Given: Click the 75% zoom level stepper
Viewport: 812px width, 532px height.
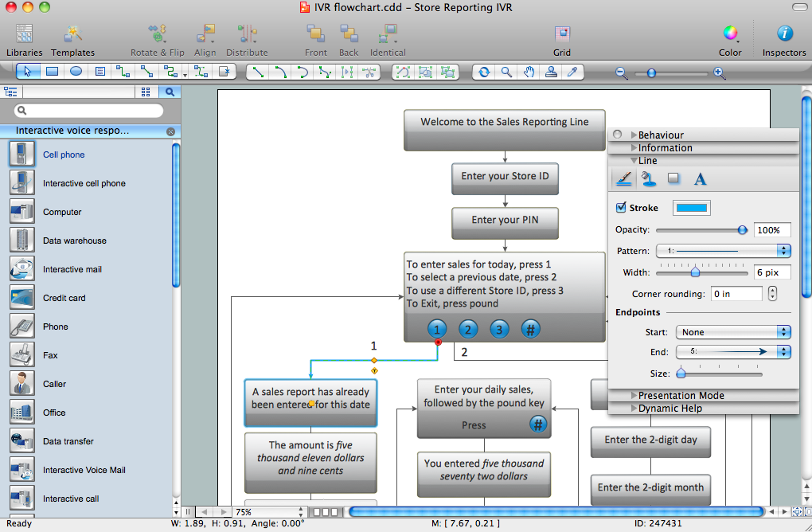Looking at the screenshot, I should click(300, 512).
